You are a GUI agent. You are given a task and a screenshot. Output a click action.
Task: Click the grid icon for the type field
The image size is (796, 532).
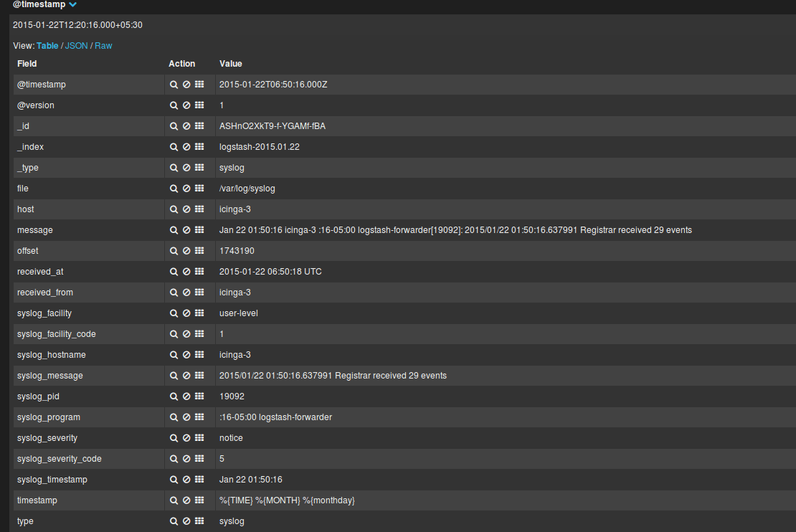(x=199, y=521)
